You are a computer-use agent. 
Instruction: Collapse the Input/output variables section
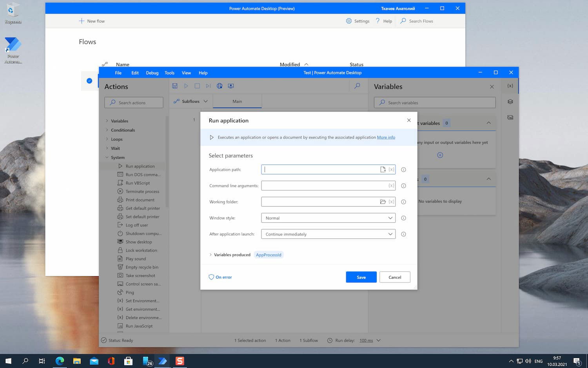coord(488,123)
